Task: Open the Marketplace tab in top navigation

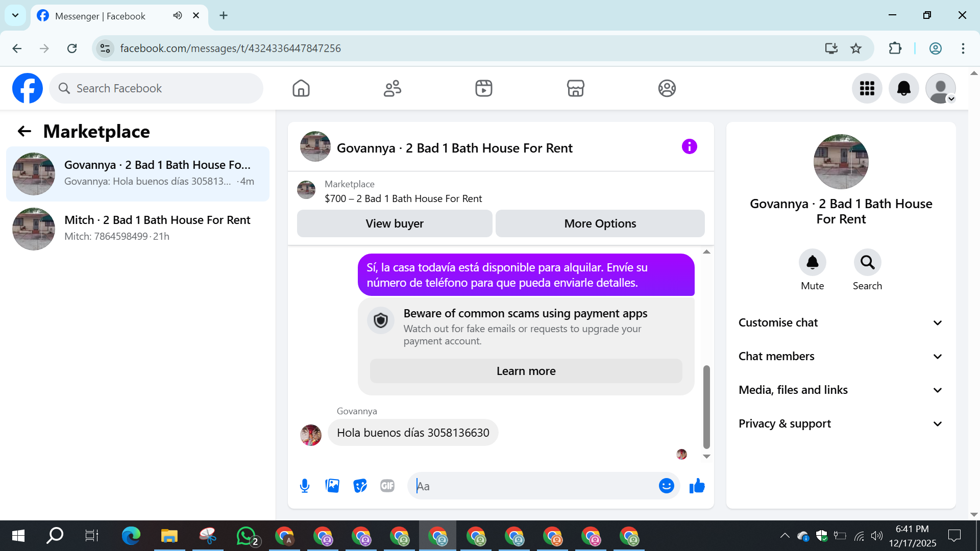Action: [575, 88]
